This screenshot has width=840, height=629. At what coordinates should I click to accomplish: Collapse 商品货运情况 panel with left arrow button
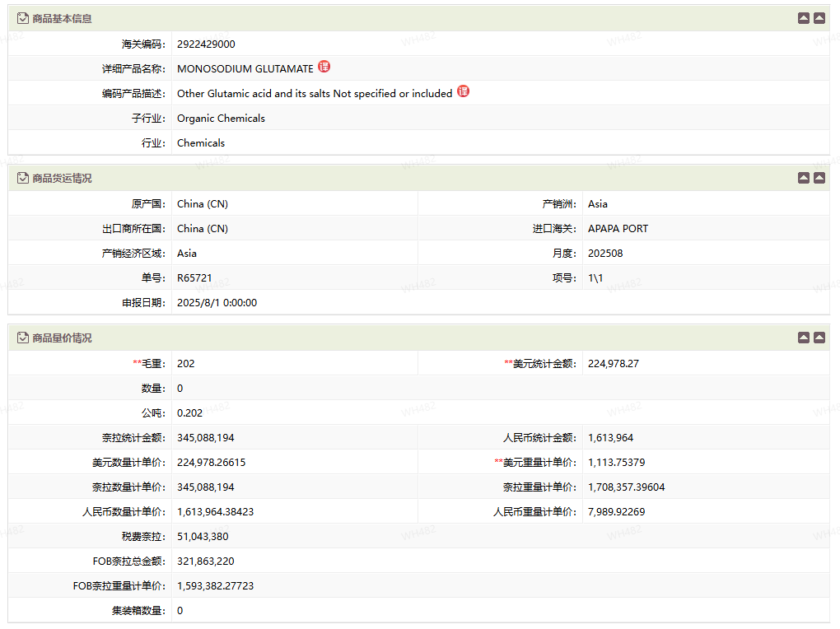(x=804, y=178)
